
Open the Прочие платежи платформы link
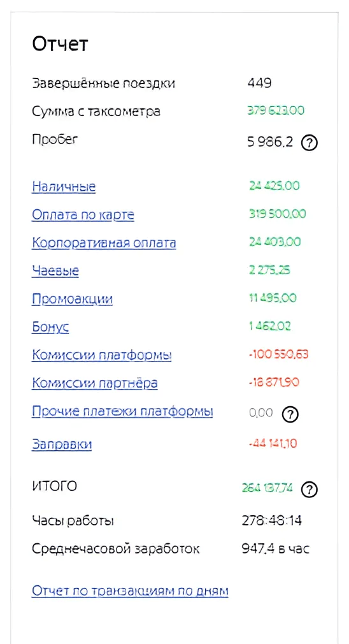pos(122,411)
